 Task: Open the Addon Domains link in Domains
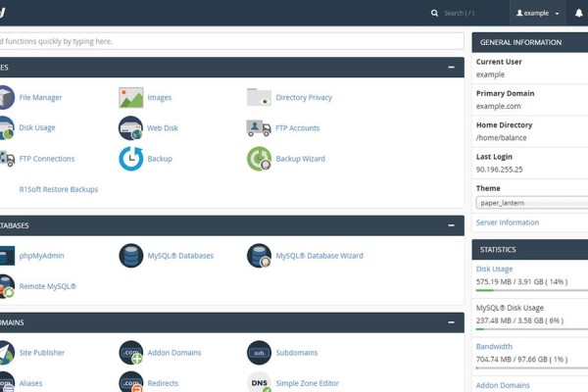point(174,353)
